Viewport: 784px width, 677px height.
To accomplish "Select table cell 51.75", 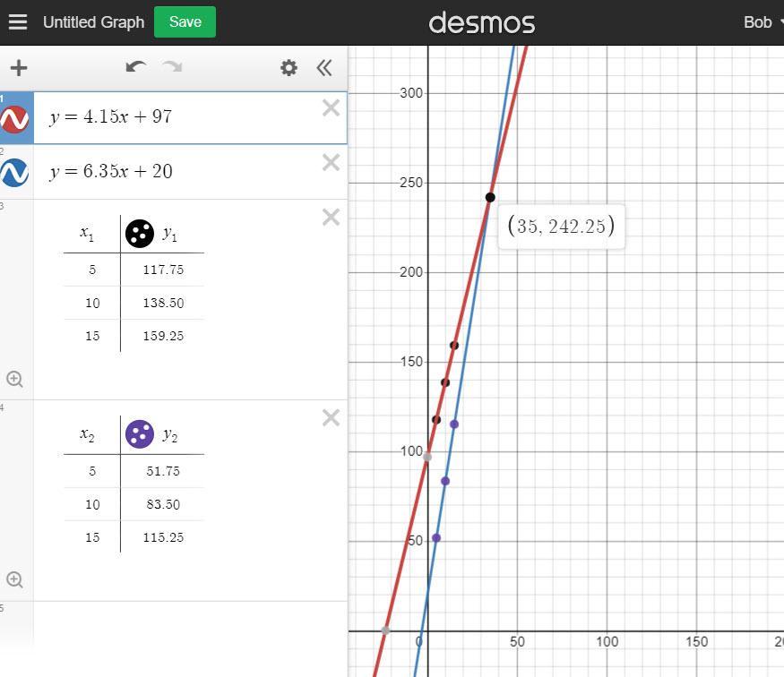I will (163, 471).
